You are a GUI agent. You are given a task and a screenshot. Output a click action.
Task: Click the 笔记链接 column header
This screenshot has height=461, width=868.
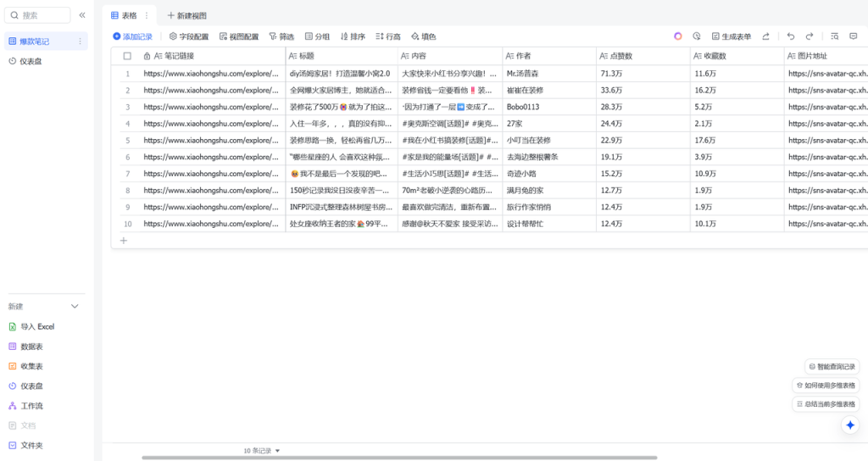(x=211, y=56)
